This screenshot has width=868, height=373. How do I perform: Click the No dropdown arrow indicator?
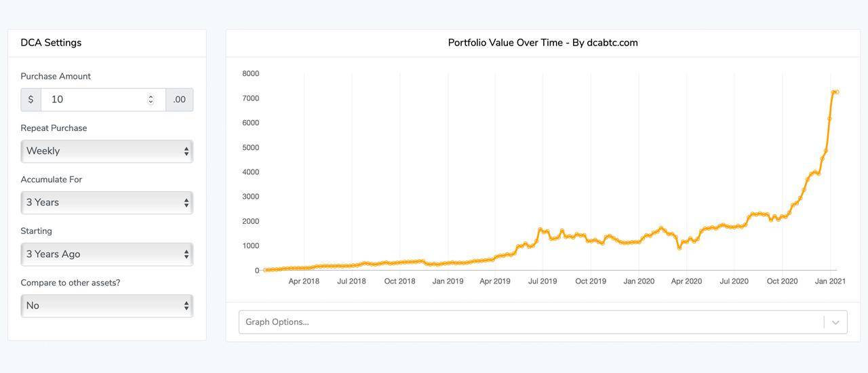pos(186,306)
